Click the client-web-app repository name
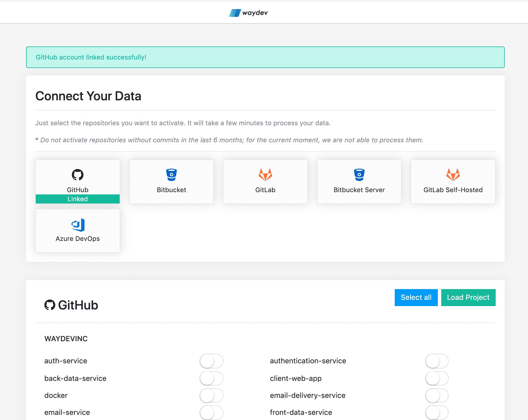Image resolution: width=528 pixels, height=420 pixels. tap(296, 379)
